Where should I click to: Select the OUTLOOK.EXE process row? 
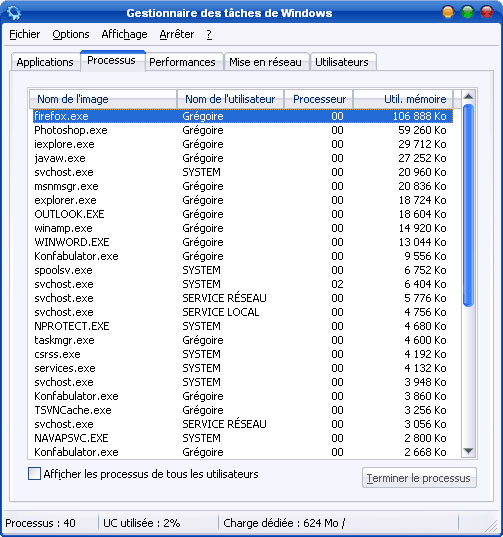click(242, 214)
